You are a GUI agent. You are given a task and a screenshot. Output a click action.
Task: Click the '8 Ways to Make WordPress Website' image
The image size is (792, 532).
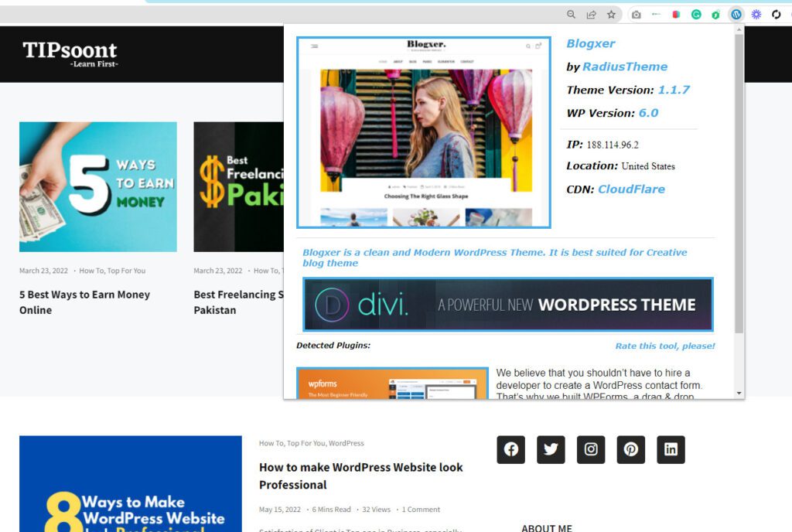pyautogui.click(x=130, y=483)
